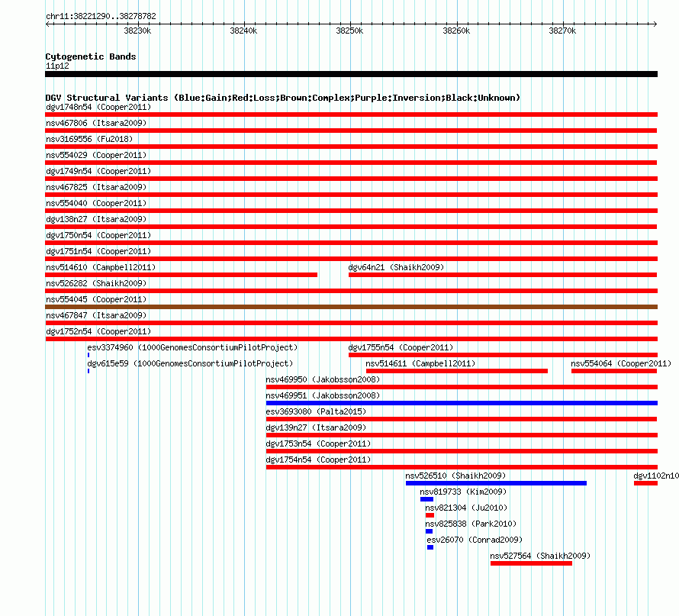Click the nsv469950 (Jakobsson2008) label
The width and height of the screenshot is (679, 616).
[x=323, y=379]
